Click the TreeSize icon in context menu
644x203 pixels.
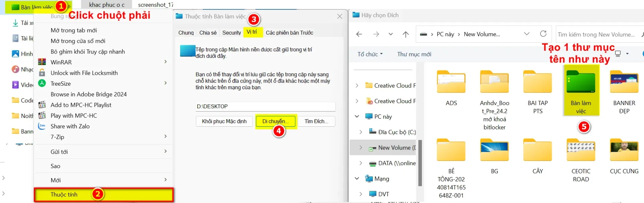pos(42,83)
